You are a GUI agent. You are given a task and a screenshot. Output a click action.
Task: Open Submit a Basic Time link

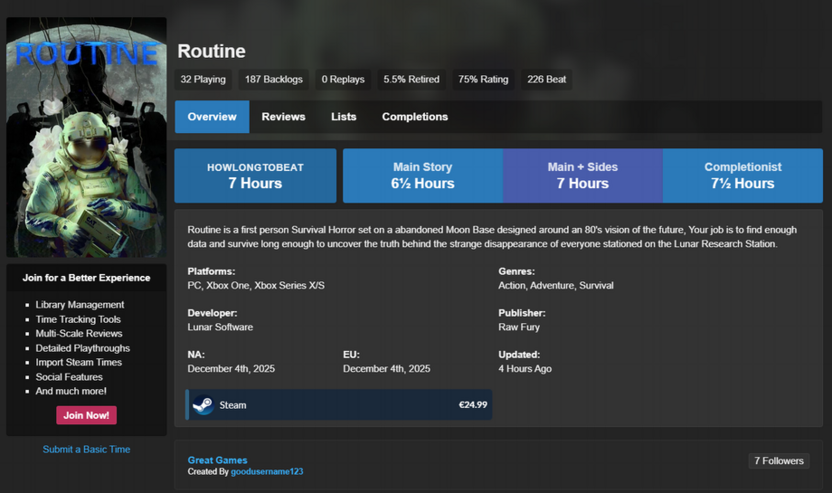click(86, 449)
